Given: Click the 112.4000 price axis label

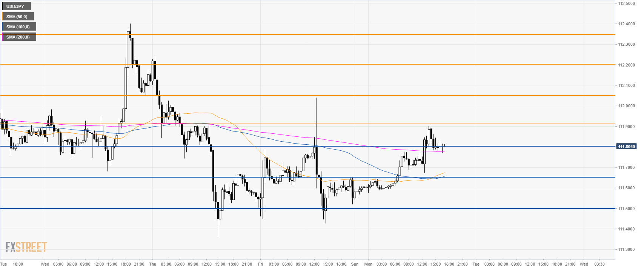Looking at the screenshot, I should coord(626,24).
